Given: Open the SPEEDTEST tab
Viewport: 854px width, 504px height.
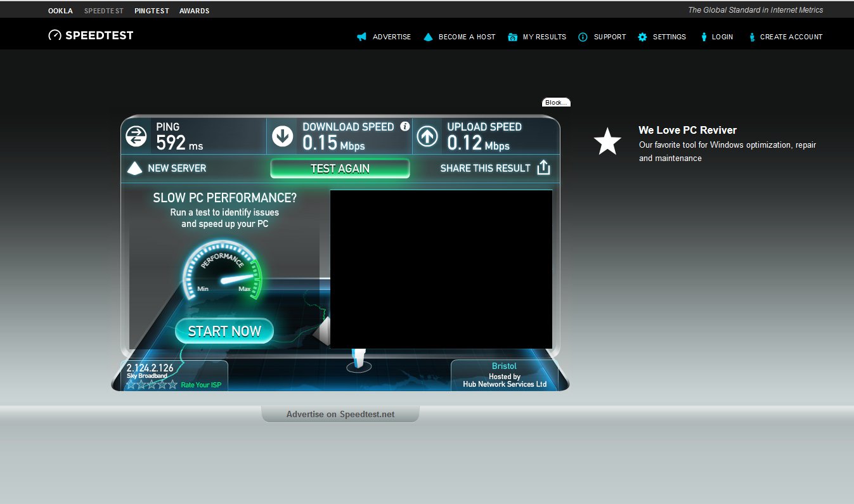Looking at the screenshot, I should (x=104, y=11).
